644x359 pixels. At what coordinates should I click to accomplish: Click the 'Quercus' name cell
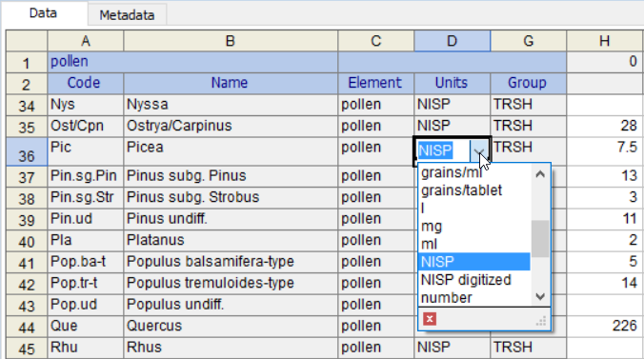click(231, 327)
